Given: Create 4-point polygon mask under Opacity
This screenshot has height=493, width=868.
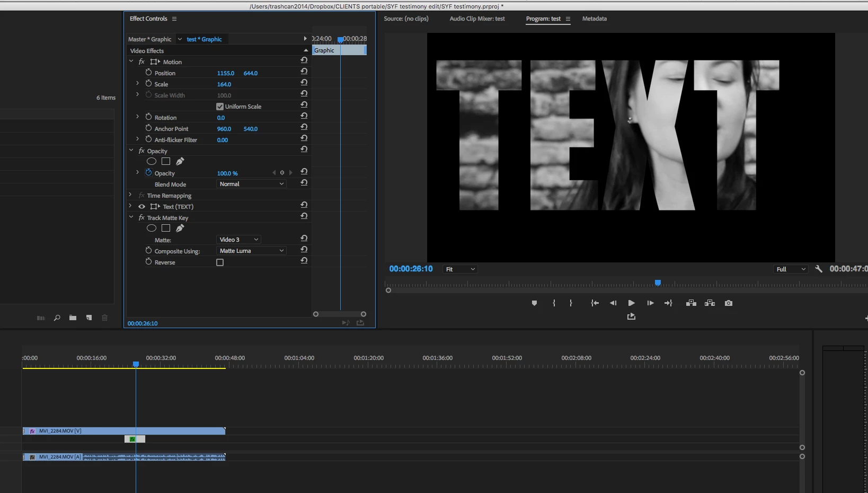Looking at the screenshot, I should pos(166,161).
